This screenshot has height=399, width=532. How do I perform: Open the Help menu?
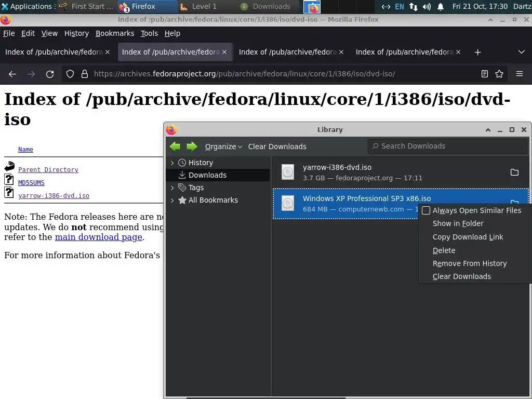[172, 33]
